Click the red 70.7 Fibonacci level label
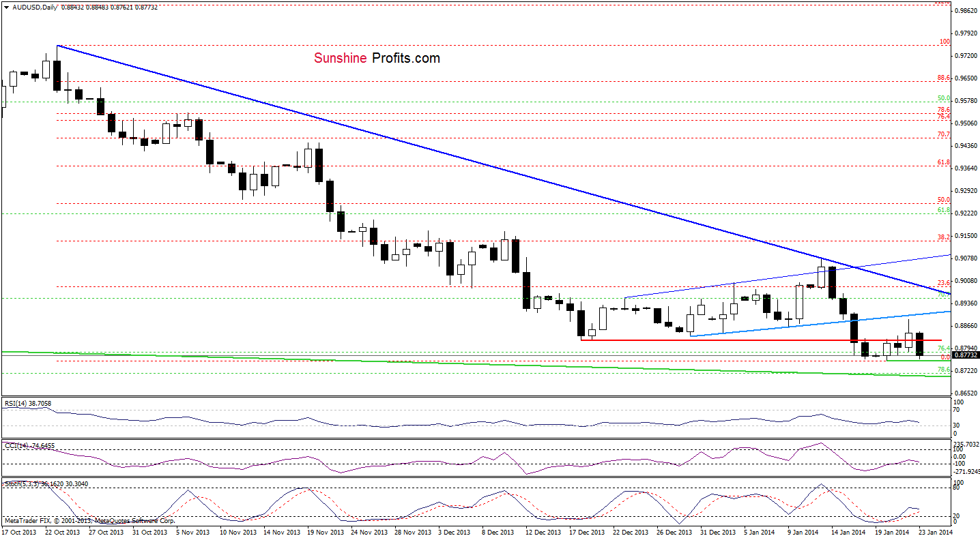 (x=945, y=134)
